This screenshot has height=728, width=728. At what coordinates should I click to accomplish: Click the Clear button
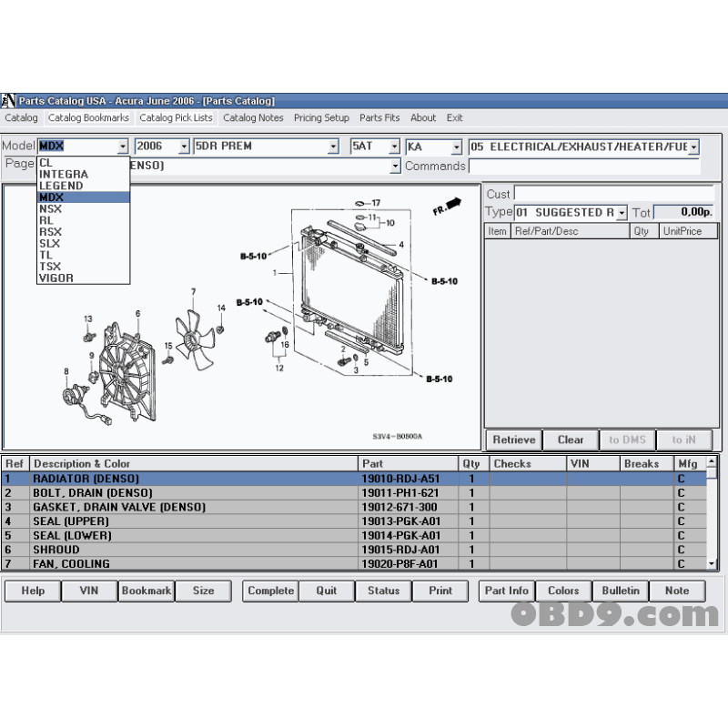[571, 440]
